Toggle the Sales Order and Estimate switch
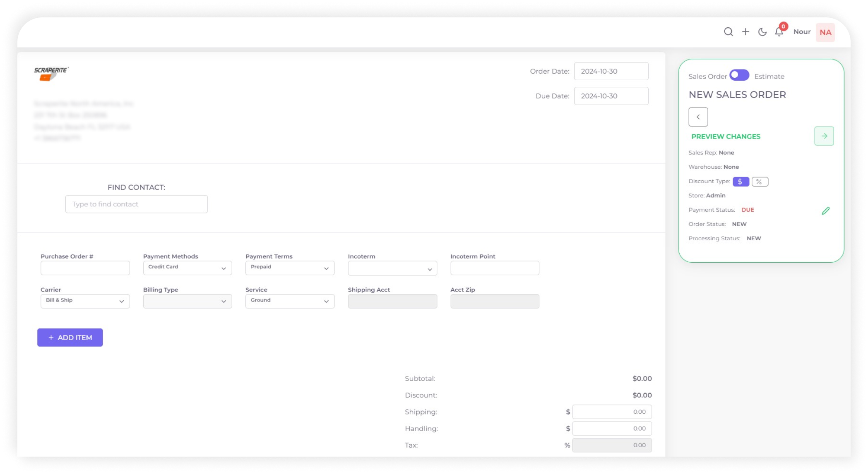This screenshot has height=474, width=868. pyautogui.click(x=739, y=75)
